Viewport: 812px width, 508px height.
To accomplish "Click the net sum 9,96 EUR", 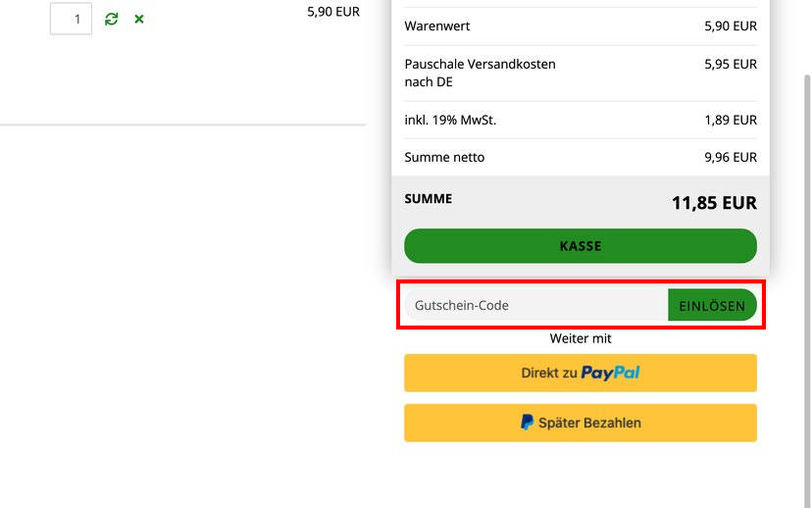I will 731,158.
